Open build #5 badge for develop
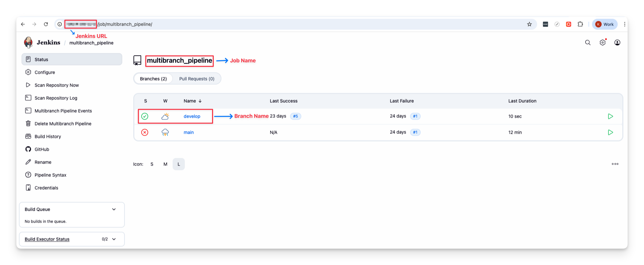 [296, 116]
